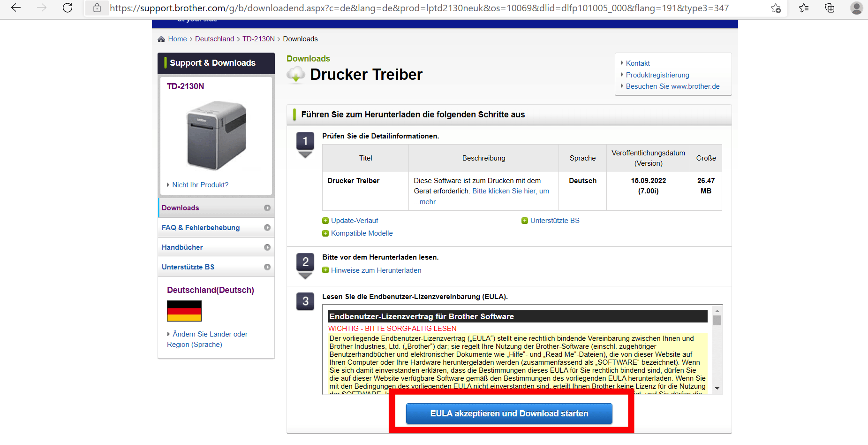Click TD-2130N breadcrumb link
This screenshot has width=868, height=445.
pyautogui.click(x=258, y=39)
